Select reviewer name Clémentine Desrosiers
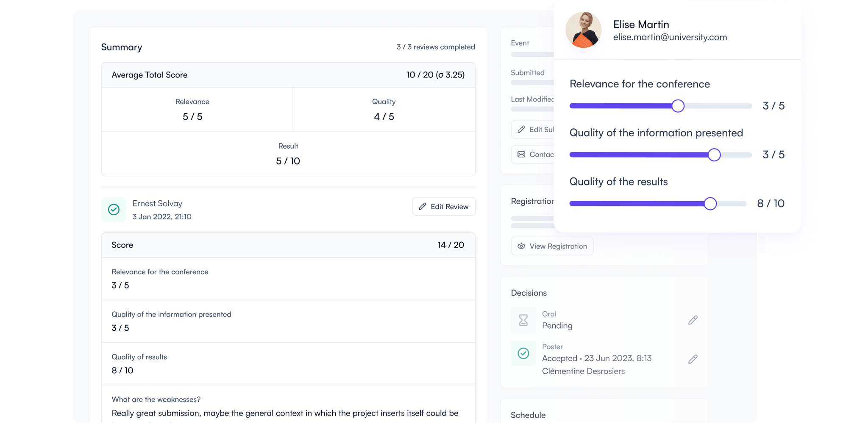 click(x=584, y=371)
